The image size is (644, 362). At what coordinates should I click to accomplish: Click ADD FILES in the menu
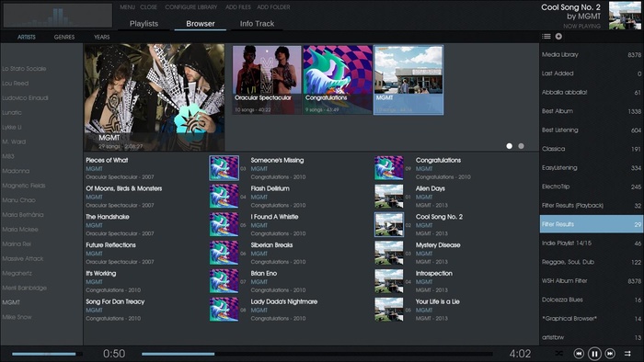(237, 7)
